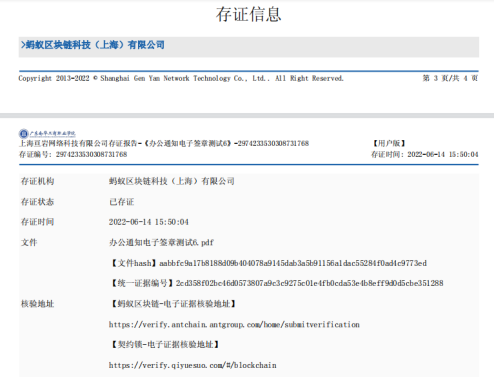Click the 存证机构 field label
This screenshot has height=377, width=495.
tap(37, 181)
